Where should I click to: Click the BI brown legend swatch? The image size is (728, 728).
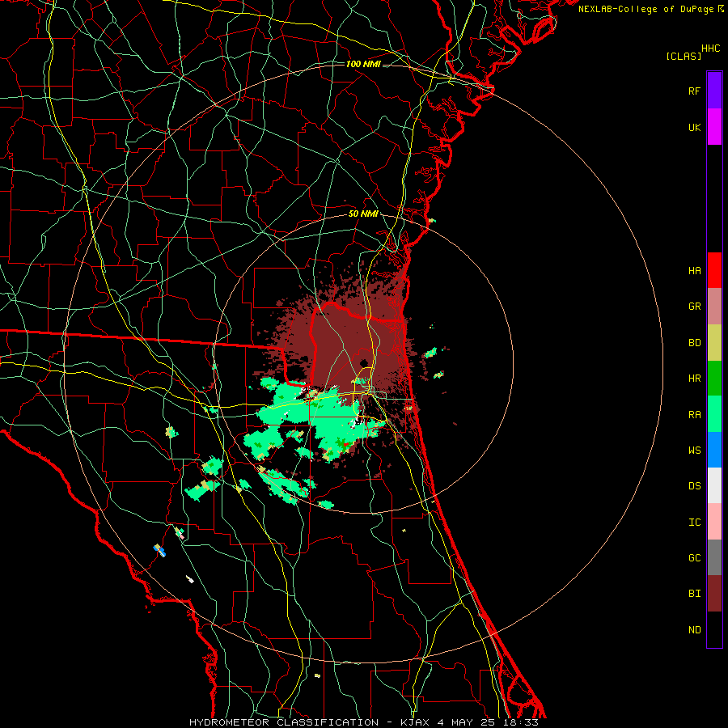point(714,594)
